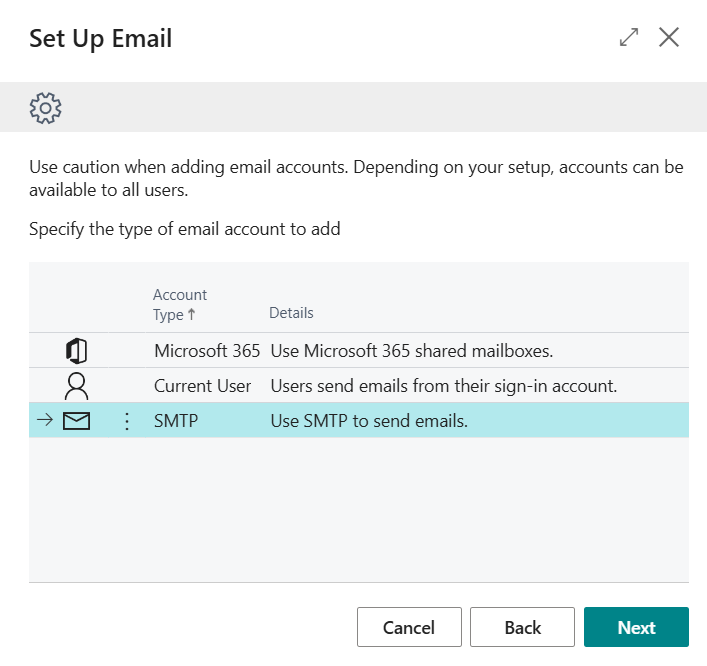Click Next to continue setup
Viewport: 707px width, 666px height.
point(636,627)
